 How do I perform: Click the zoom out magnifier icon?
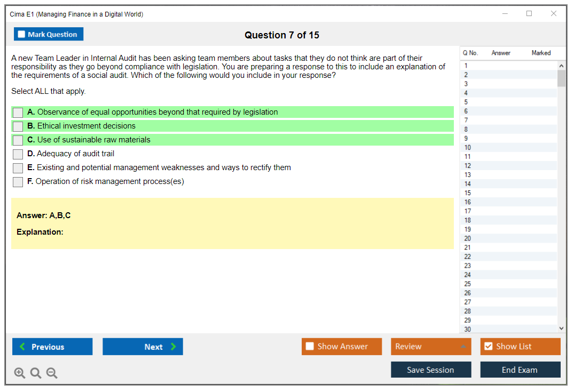(x=52, y=373)
